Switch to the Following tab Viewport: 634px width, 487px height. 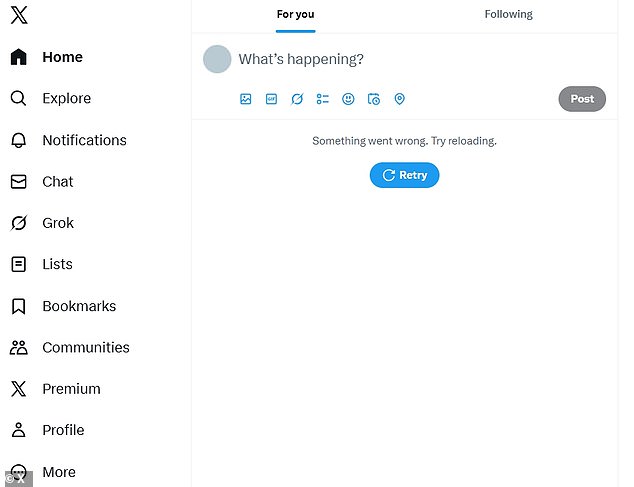508,15
